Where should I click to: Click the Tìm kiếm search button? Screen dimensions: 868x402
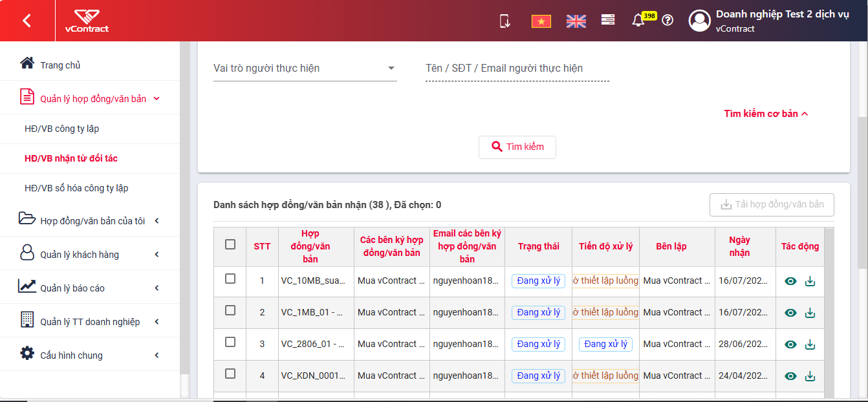(517, 147)
